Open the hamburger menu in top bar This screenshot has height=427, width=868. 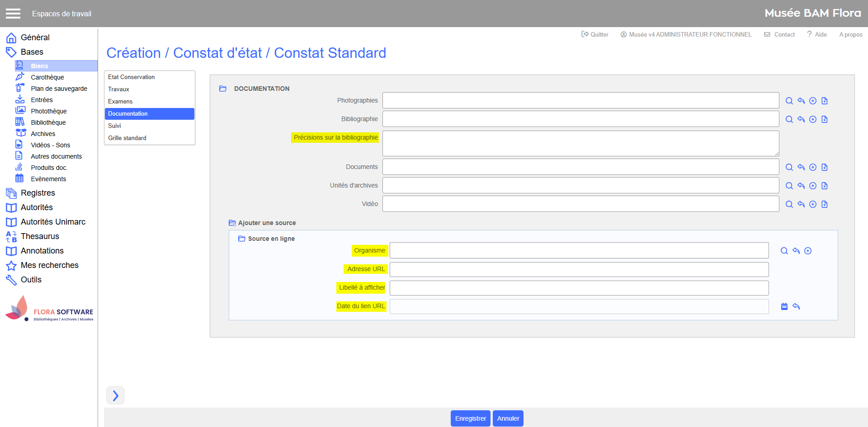[x=13, y=14]
